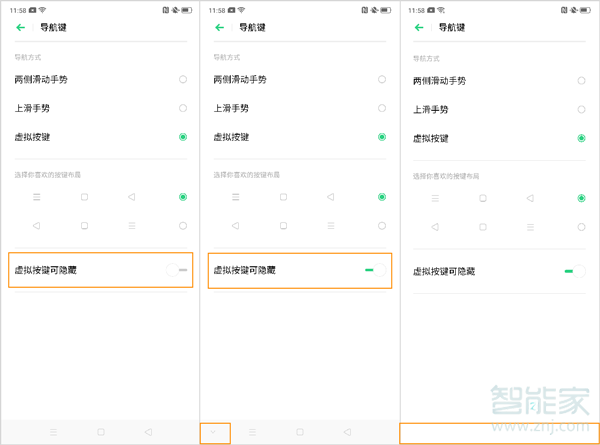
Task: Choose the back-home-menu layout radio in the right screen
Action: coord(581,227)
